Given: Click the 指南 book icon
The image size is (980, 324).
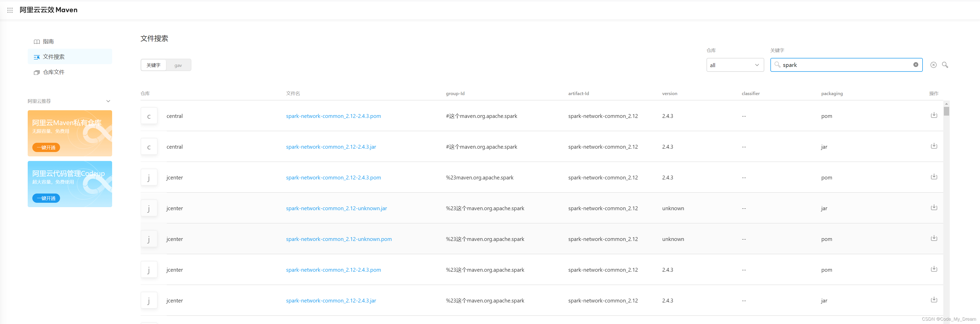Looking at the screenshot, I should point(36,42).
